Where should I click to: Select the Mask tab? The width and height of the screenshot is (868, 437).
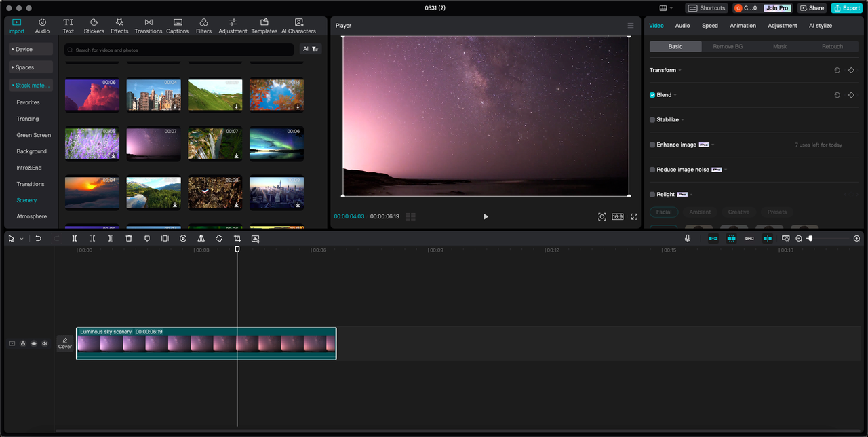pyautogui.click(x=780, y=47)
